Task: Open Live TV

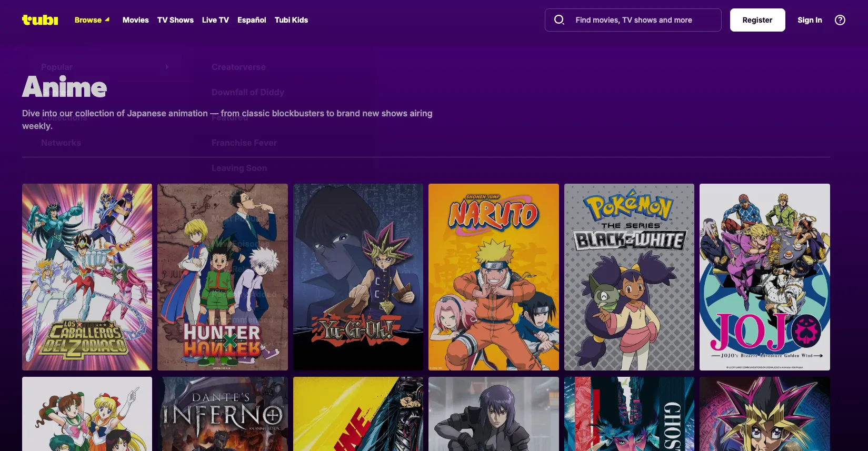Action: tap(215, 20)
